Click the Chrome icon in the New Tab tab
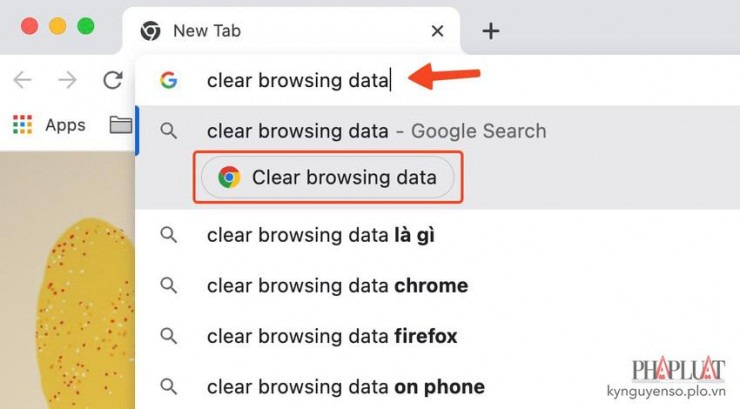This screenshot has width=740, height=409. pos(150,31)
